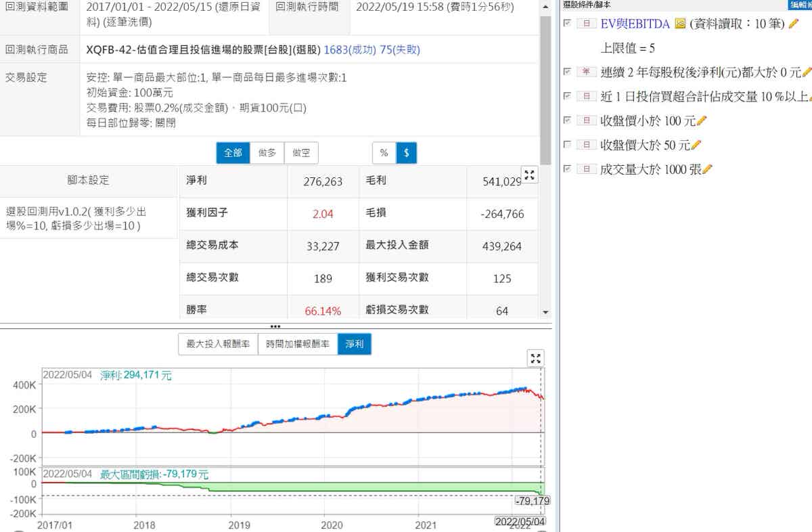Click the statistics table scroll-down arrow
The image size is (812, 532).
pos(545,312)
